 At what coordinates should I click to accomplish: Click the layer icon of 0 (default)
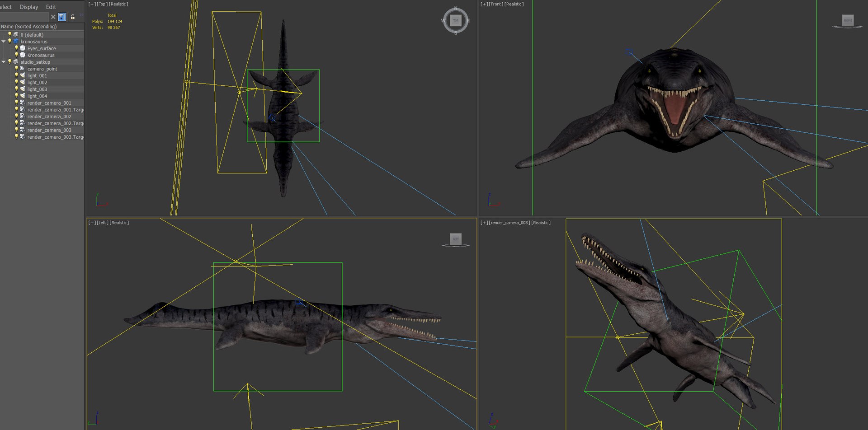(16, 35)
